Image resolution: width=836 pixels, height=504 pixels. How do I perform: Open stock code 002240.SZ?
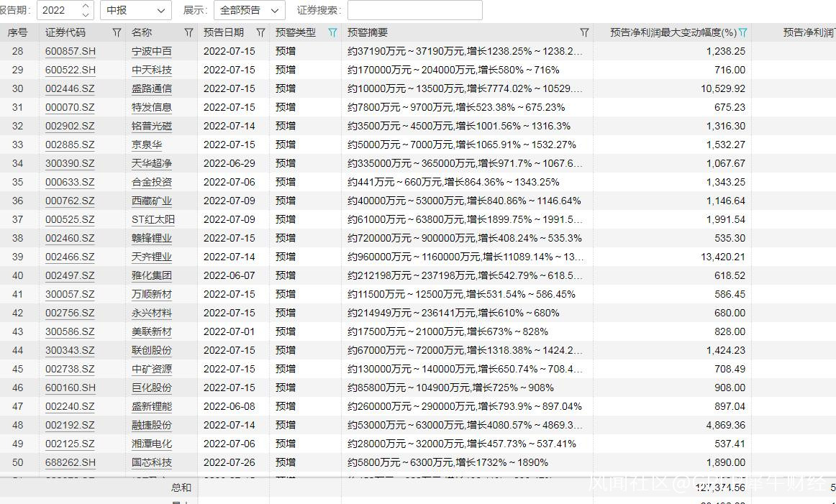[x=70, y=406]
